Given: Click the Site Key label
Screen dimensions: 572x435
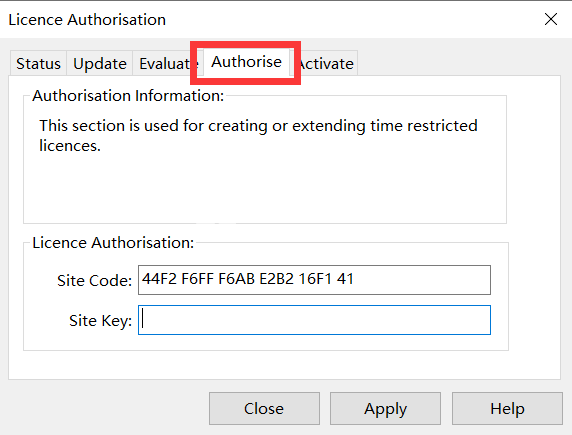Looking at the screenshot, I should point(100,321).
